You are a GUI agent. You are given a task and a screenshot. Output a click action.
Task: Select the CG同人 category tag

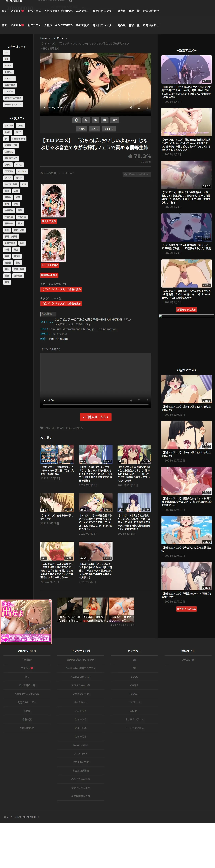(8, 72)
